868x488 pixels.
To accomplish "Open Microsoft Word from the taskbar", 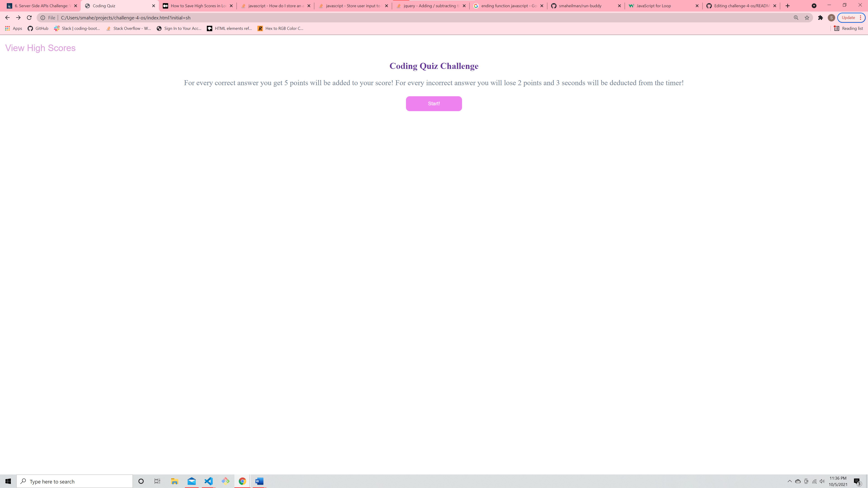I will pos(259,481).
